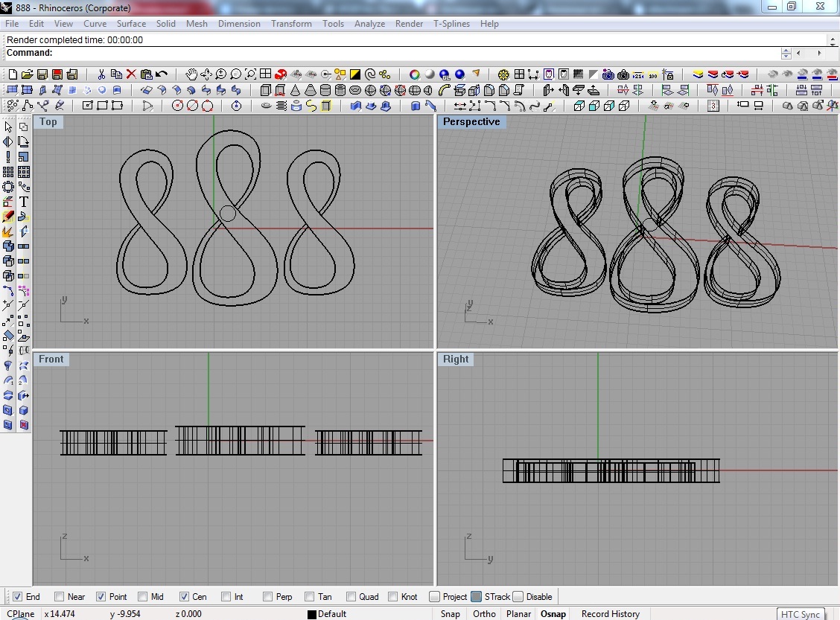Open the Top viewport title menu
The image size is (840, 620).
[x=48, y=122]
